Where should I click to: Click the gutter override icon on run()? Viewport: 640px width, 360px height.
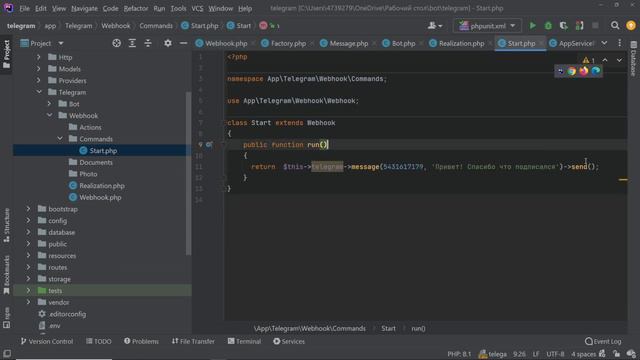point(209,144)
